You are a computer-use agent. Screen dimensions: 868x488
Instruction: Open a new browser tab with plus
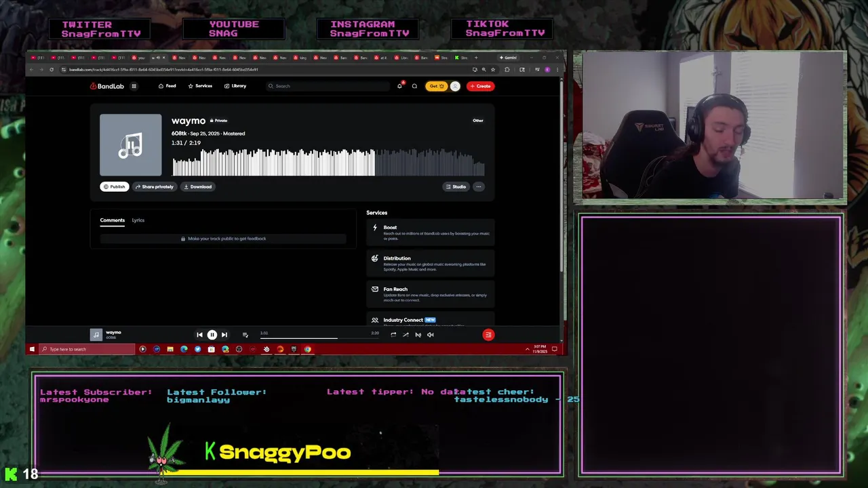(x=475, y=58)
